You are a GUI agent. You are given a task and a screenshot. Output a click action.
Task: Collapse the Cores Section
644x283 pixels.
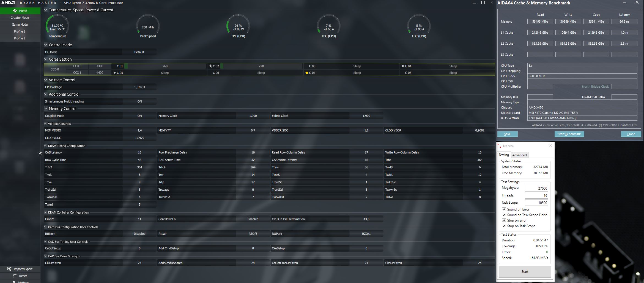point(46,59)
